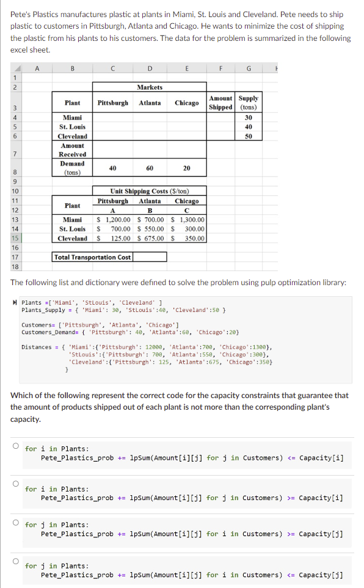Click the Plants_Supply code line

click(x=123, y=310)
